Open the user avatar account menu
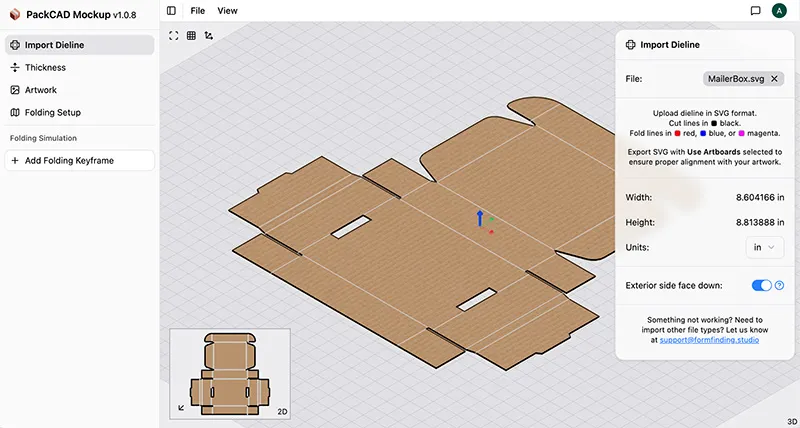This screenshot has height=428, width=800. [779, 11]
